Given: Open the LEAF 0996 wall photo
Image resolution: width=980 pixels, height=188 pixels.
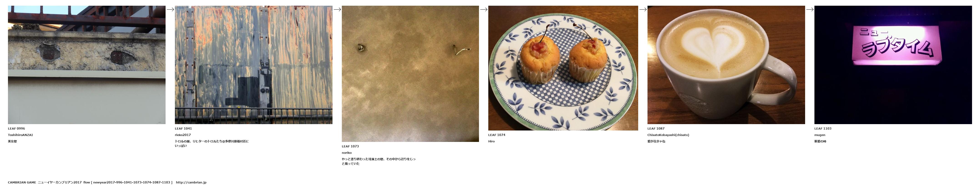Looking at the screenshot, I should click(87, 65).
